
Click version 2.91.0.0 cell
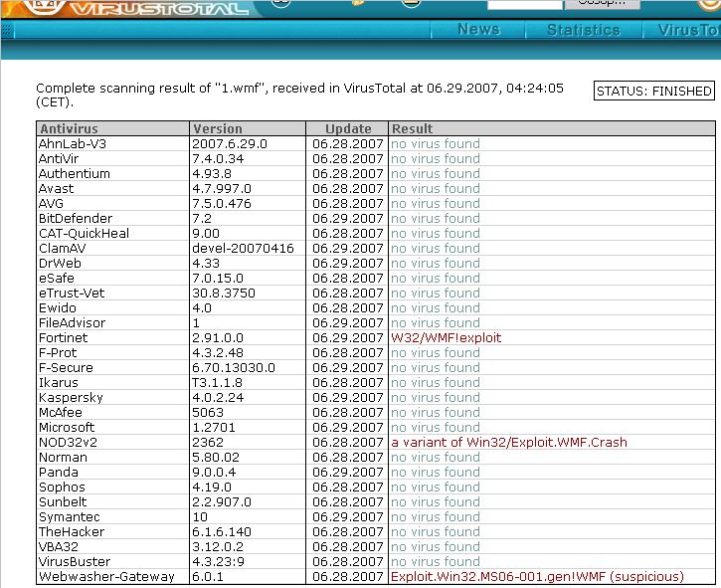point(218,337)
